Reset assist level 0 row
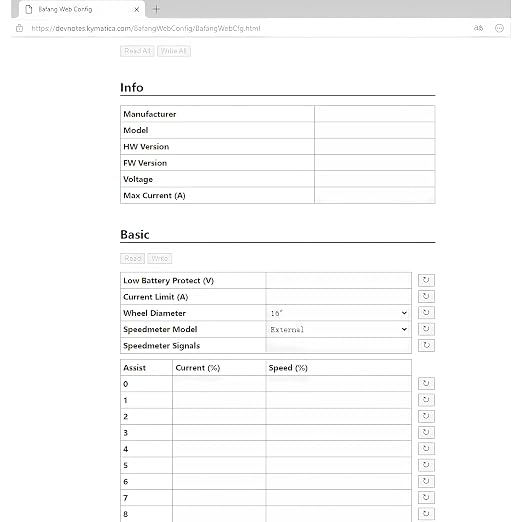 426,383
